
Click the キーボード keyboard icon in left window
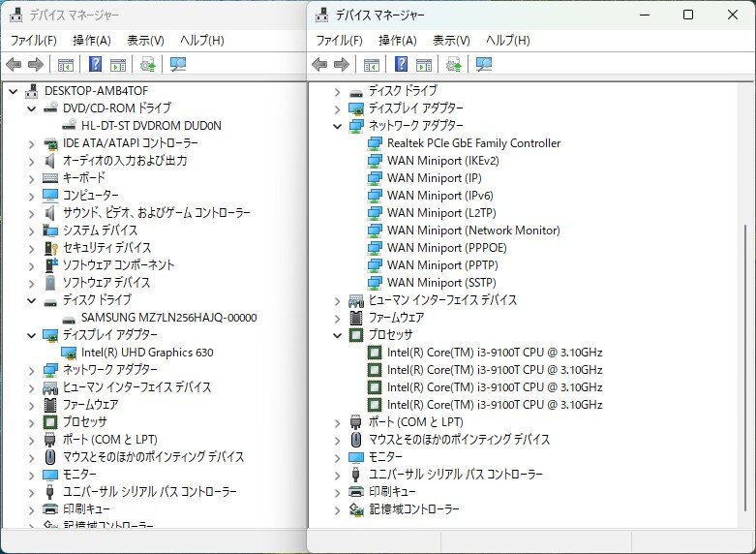(x=50, y=178)
